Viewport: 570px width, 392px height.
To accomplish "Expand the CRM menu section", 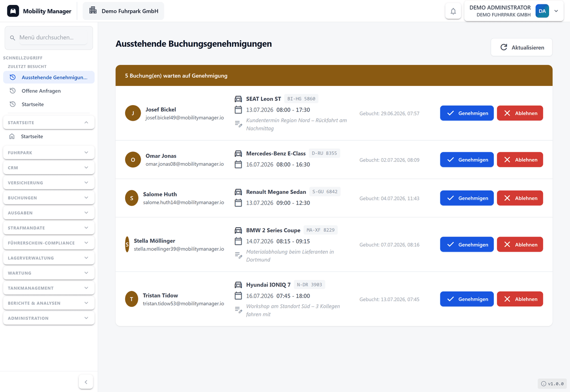I will pyautogui.click(x=49, y=167).
